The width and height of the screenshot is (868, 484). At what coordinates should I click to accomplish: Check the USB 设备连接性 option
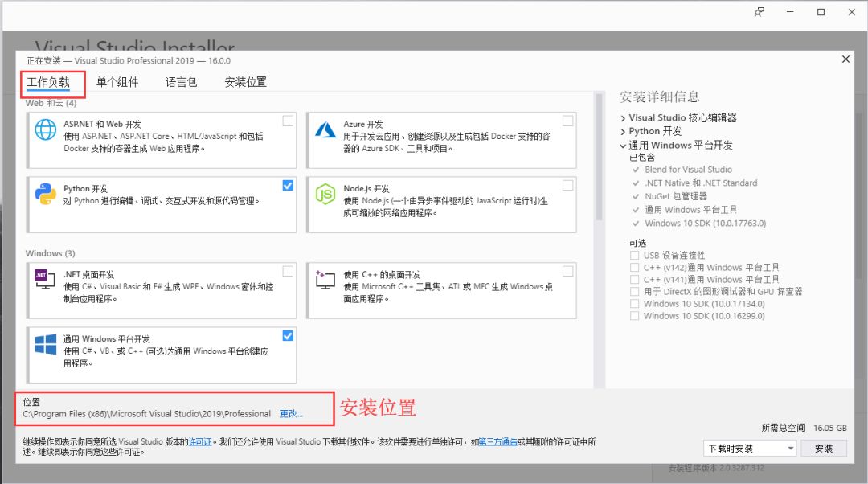(x=634, y=256)
